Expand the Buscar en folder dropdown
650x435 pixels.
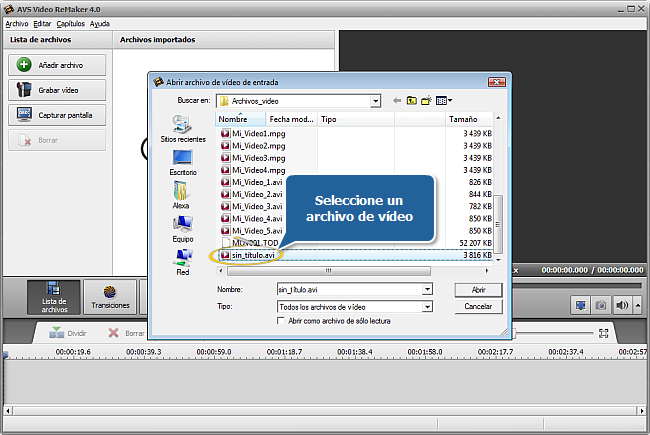pos(376,101)
